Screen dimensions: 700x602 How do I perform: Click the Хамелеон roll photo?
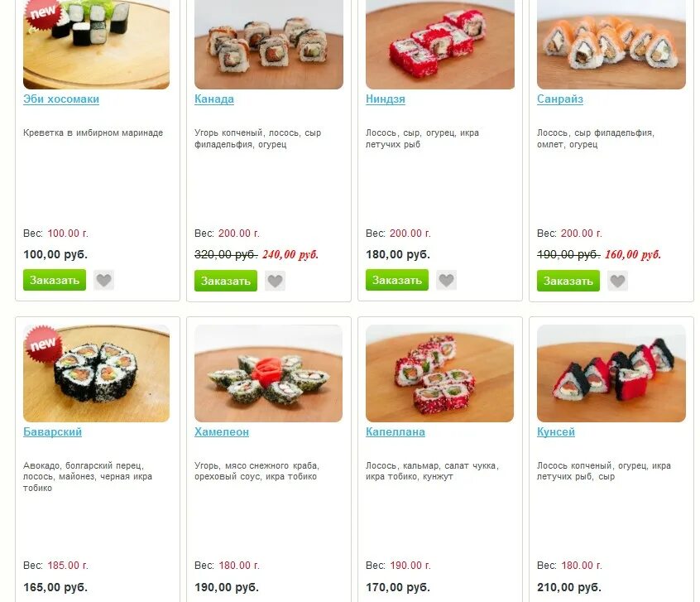click(x=269, y=373)
